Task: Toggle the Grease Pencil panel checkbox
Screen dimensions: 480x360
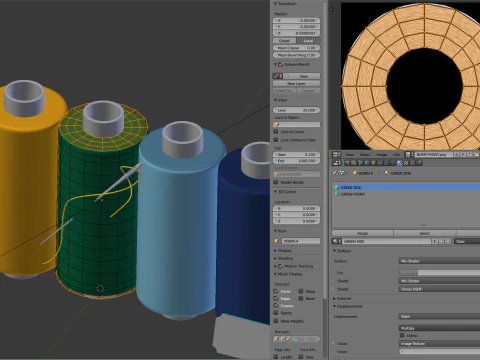Action: click(281, 64)
